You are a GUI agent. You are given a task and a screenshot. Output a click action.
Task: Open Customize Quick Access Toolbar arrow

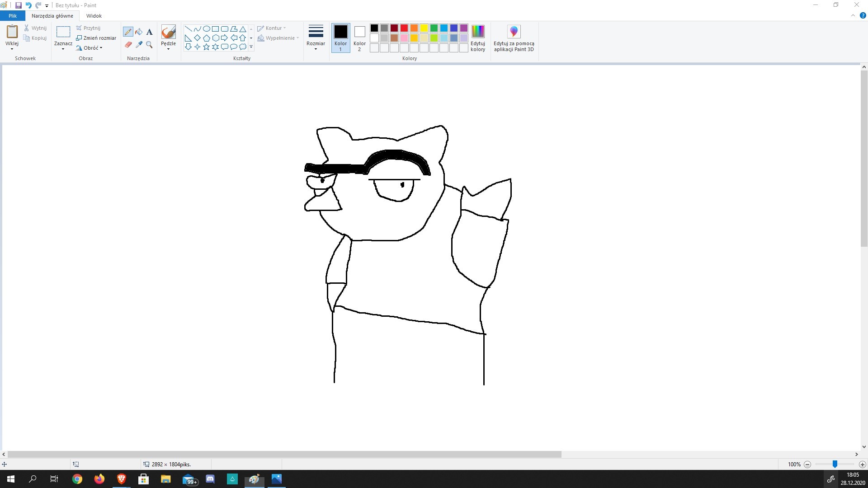pyautogui.click(x=47, y=6)
